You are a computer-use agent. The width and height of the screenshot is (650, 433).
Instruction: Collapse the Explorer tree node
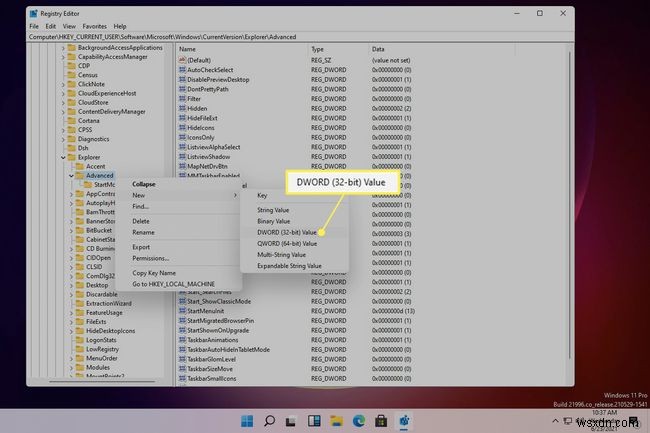(63, 157)
